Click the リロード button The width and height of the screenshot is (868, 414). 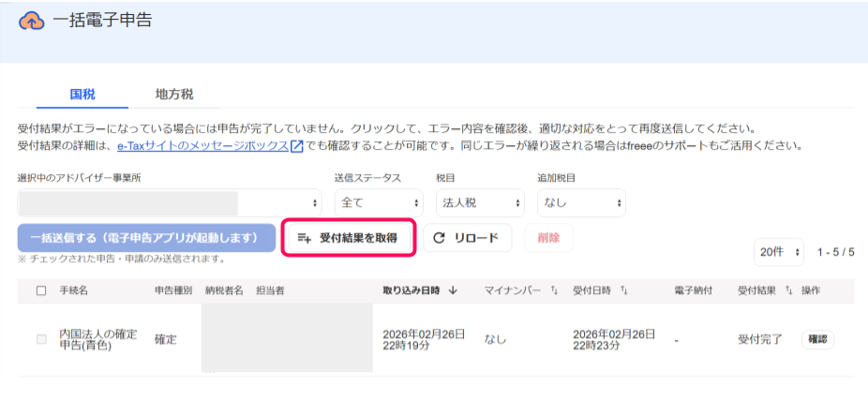[x=467, y=238]
